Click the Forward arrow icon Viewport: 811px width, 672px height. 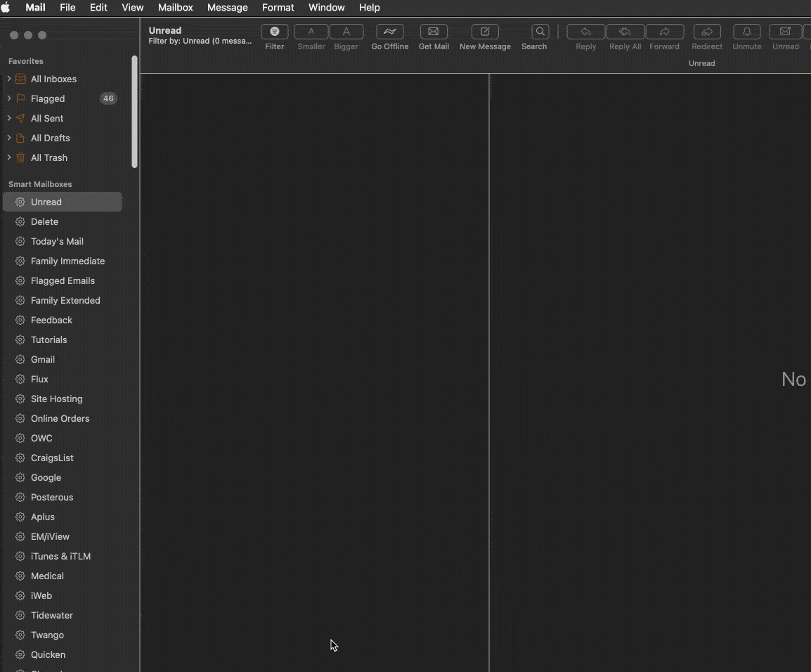pos(664,32)
